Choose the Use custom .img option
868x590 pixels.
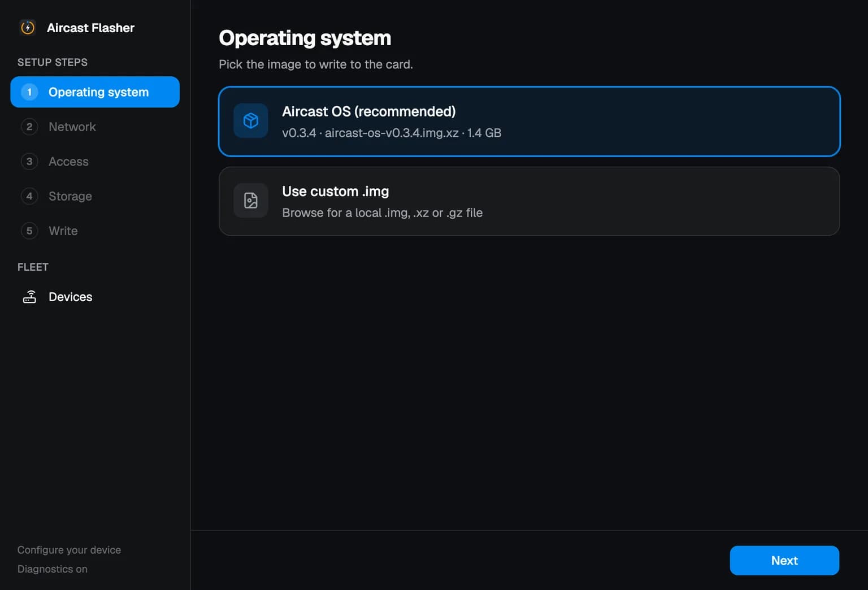529,201
